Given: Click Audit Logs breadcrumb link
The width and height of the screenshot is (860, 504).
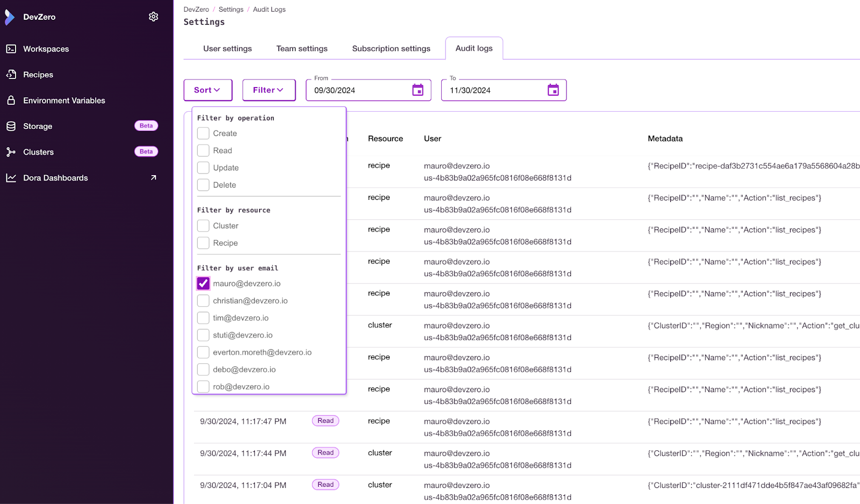Looking at the screenshot, I should pos(269,10).
